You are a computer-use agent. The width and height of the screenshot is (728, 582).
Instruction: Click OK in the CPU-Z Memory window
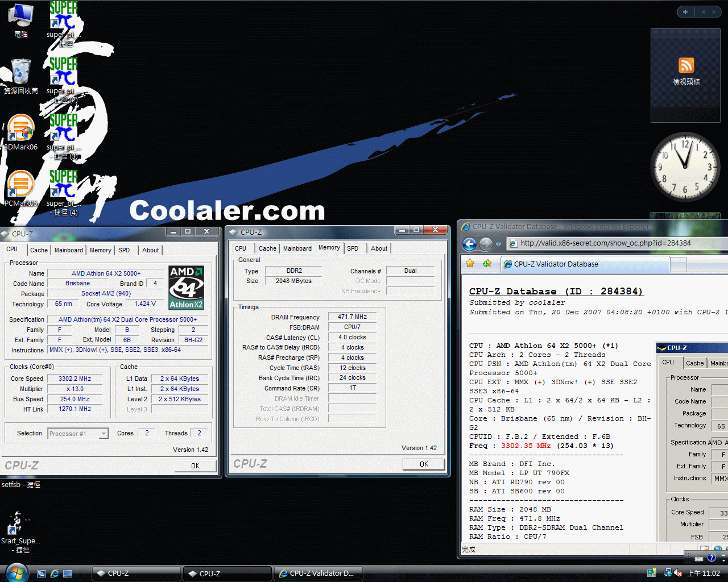[x=424, y=464]
